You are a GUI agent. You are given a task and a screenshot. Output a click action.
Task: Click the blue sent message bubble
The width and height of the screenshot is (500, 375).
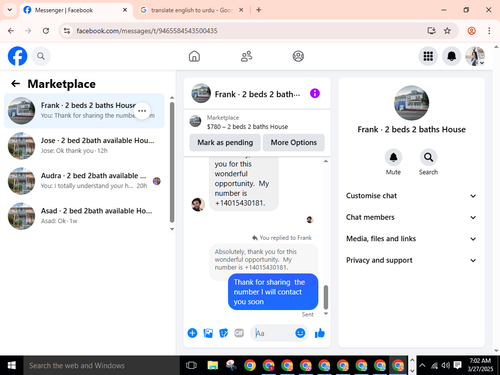tap(273, 292)
